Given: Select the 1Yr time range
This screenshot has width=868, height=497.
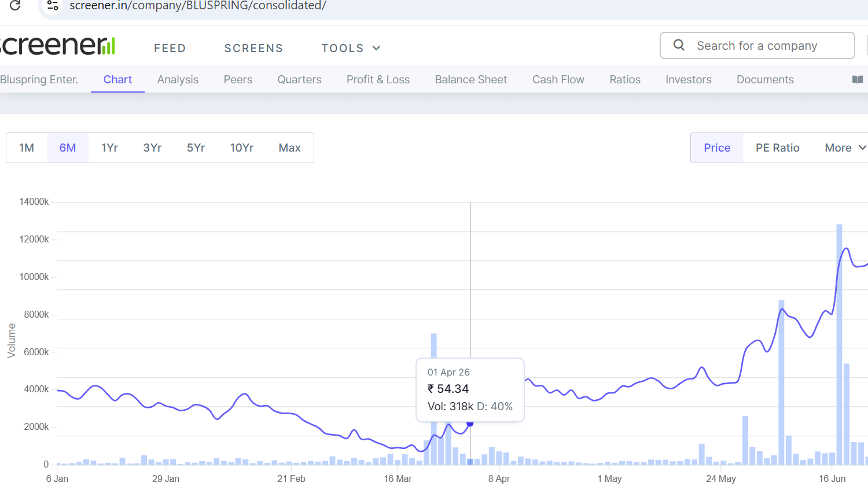Looking at the screenshot, I should tap(109, 148).
